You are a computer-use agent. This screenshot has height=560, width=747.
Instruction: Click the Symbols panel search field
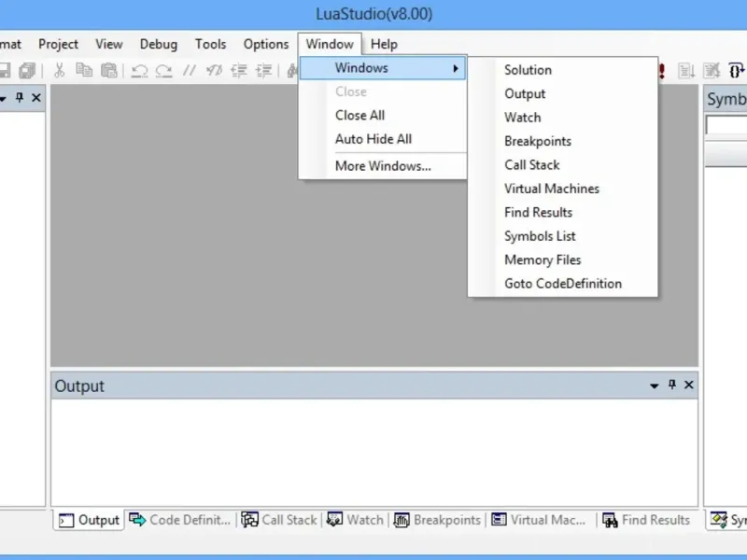point(726,125)
